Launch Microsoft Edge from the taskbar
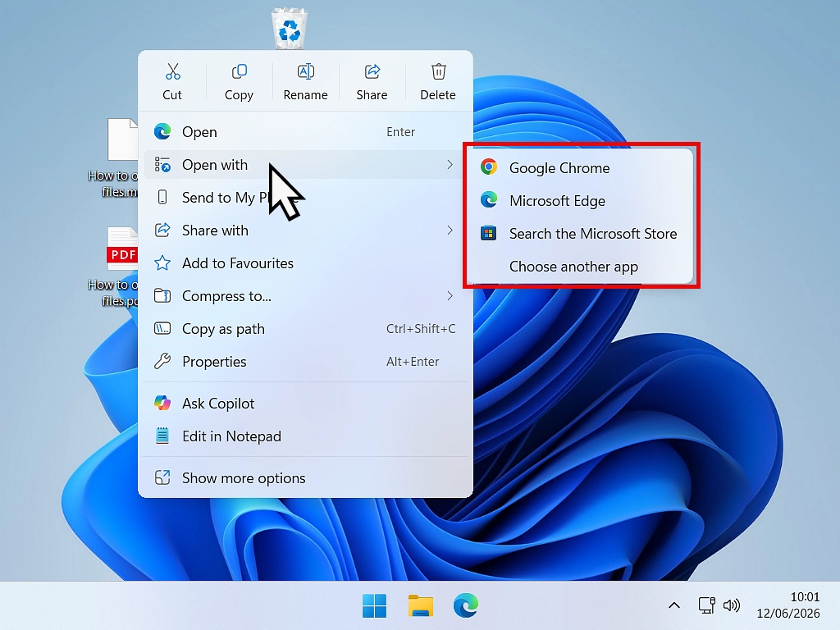840x630 pixels. (x=466, y=606)
